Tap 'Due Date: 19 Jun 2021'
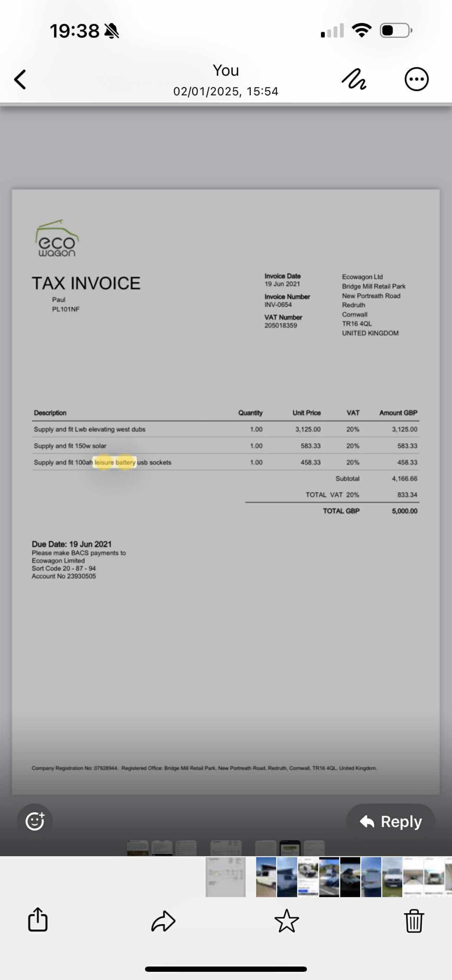The width and height of the screenshot is (452, 980). coord(72,544)
